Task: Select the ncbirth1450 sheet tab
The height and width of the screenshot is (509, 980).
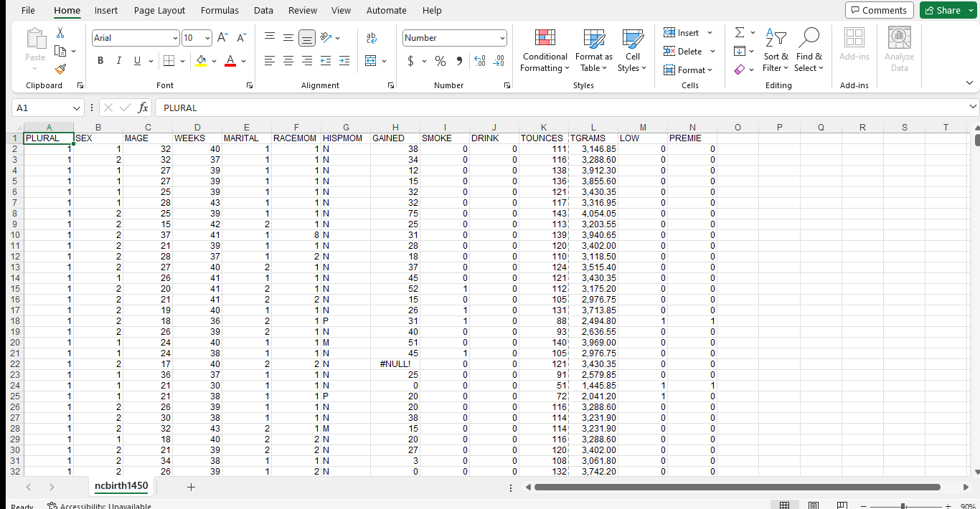Action: pos(121,486)
